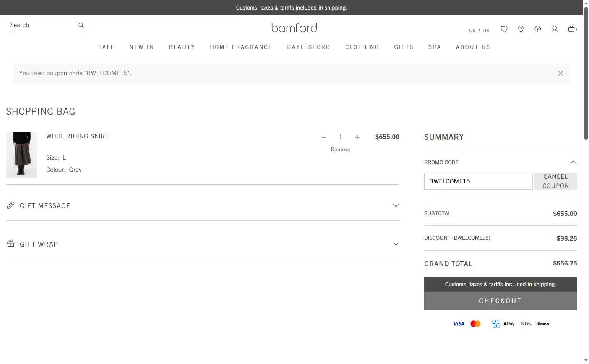Click the Shopping Bag heading
This screenshot has width=589, height=364.
[41, 112]
